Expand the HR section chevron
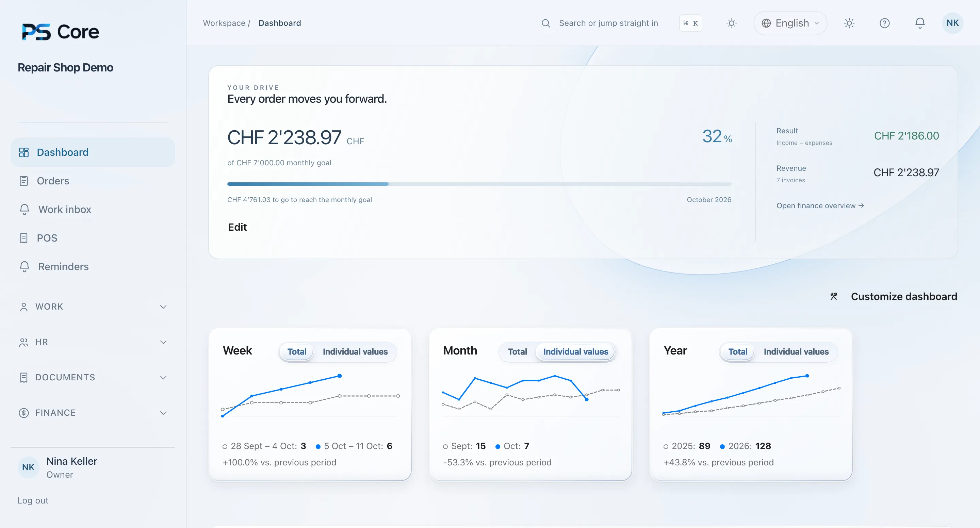Image resolution: width=980 pixels, height=528 pixels. [x=163, y=342]
